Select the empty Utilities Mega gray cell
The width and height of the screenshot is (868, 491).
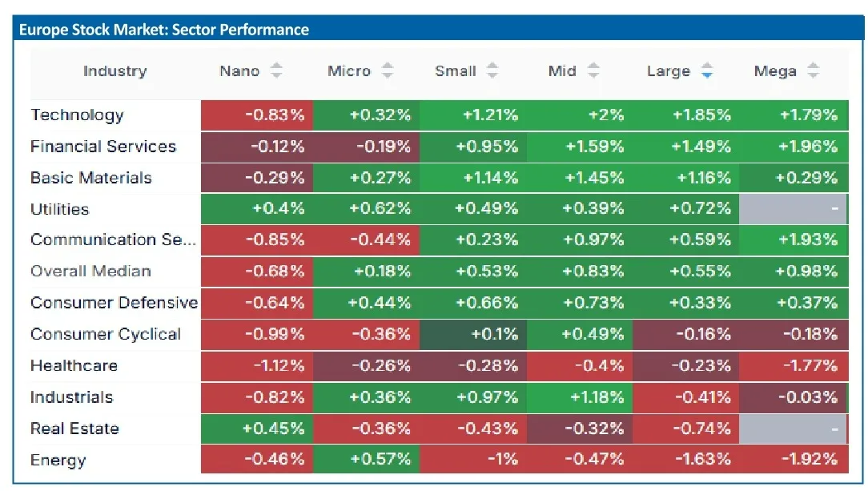point(793,209)
